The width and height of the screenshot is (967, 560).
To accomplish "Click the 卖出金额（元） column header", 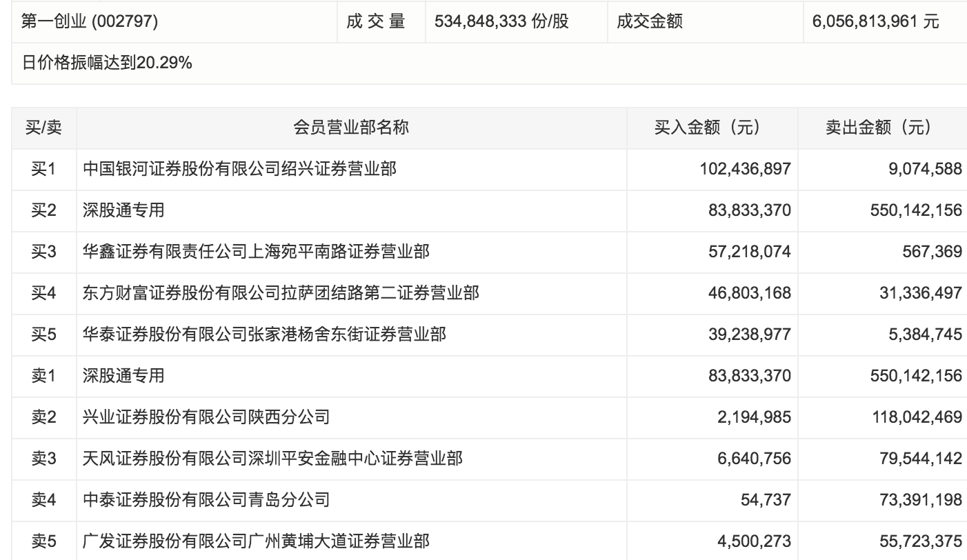I will (883, 128).
